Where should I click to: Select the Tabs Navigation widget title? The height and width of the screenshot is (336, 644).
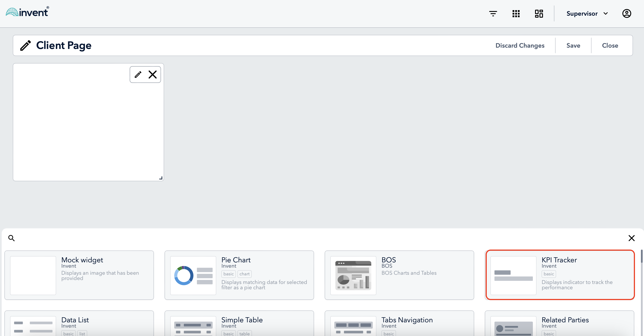407,320
